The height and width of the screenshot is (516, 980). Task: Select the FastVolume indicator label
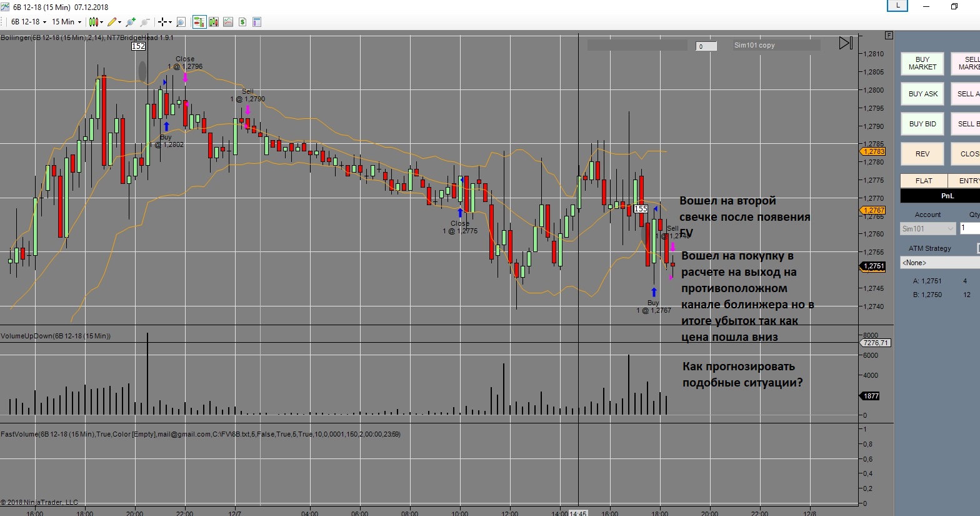(x=201, y=434)
